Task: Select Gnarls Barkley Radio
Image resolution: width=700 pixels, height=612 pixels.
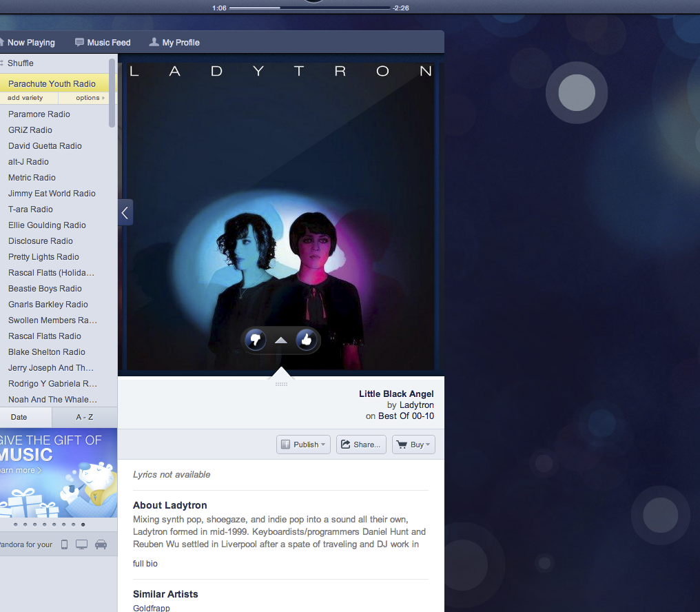Action: coord(48,304)
